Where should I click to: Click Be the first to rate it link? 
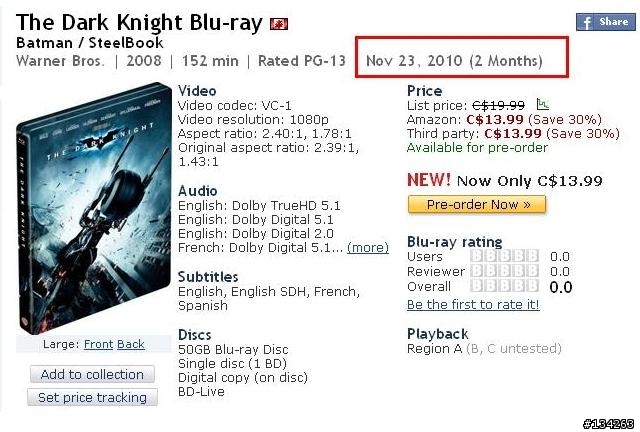[473, 305]
